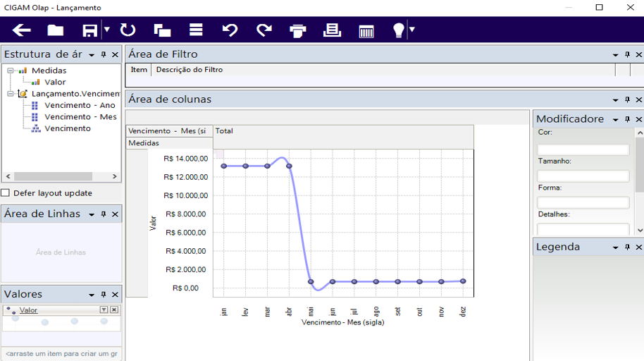644x361 pixels.
Task: Open Área de colunas panel dropdown arrow
Action: coord(615,100)
